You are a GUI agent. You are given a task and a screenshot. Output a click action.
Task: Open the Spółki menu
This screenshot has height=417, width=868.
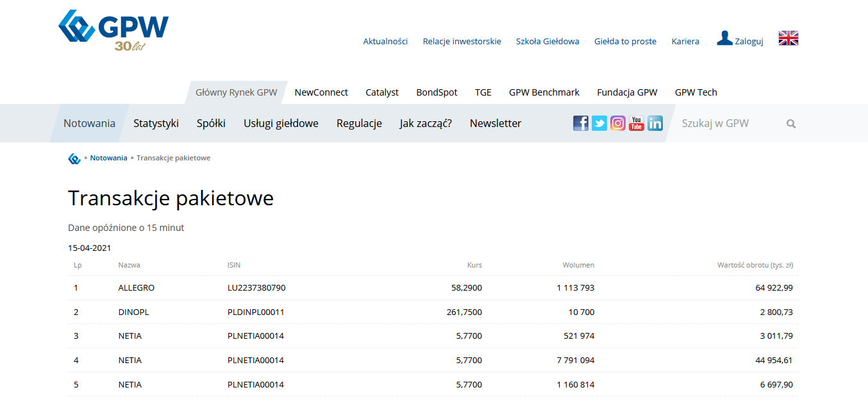211,123
